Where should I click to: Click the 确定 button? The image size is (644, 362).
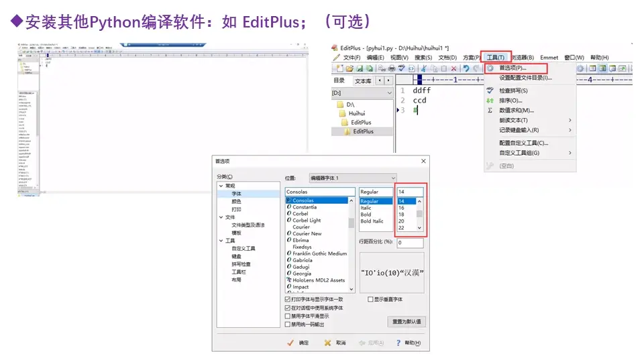coord(298,343)
